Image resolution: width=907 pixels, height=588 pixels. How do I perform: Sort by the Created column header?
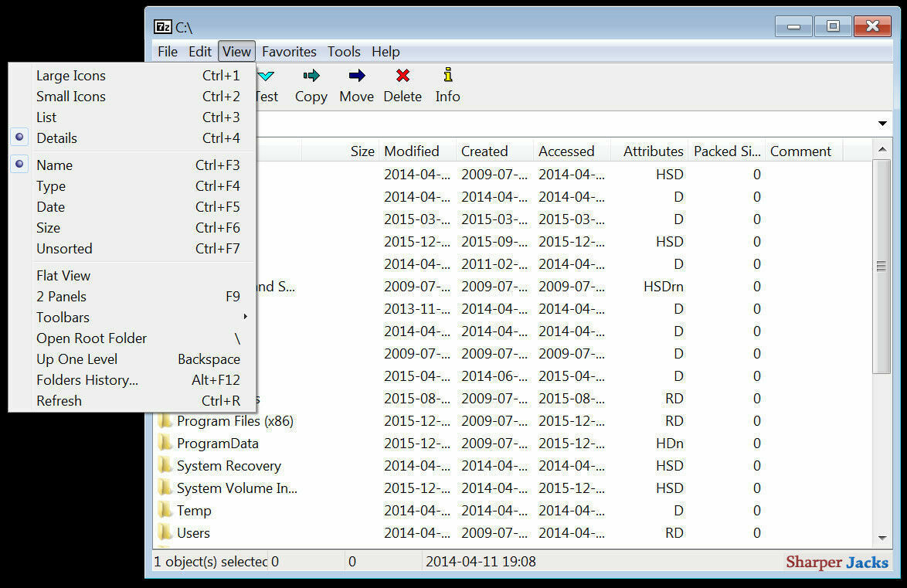point(494,151)
